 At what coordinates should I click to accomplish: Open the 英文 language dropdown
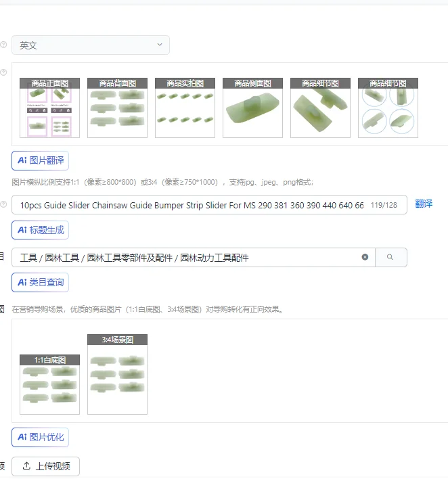(x=91, y=45)
